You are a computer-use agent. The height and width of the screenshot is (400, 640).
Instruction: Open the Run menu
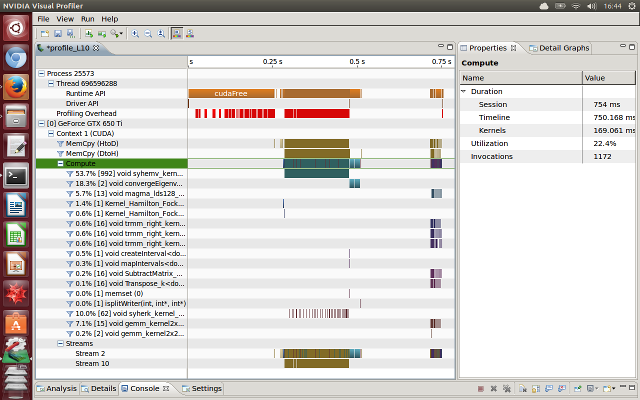[87, 19]
